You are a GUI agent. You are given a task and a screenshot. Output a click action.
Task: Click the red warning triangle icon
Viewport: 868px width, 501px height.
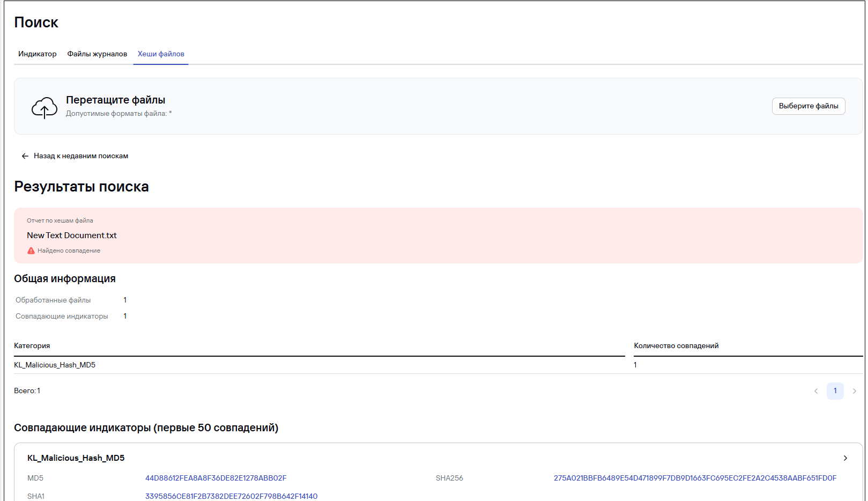click(x=31, y=251)
